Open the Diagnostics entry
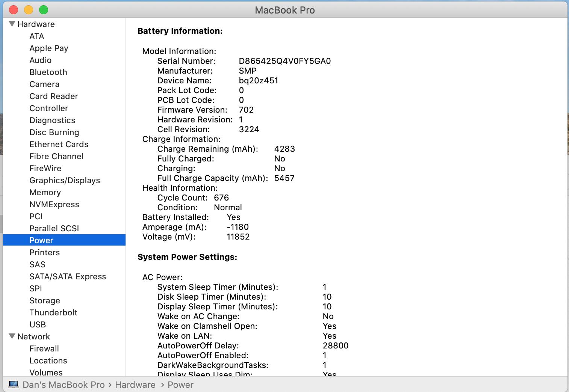 pyautogui.click(x=52, y=120)
